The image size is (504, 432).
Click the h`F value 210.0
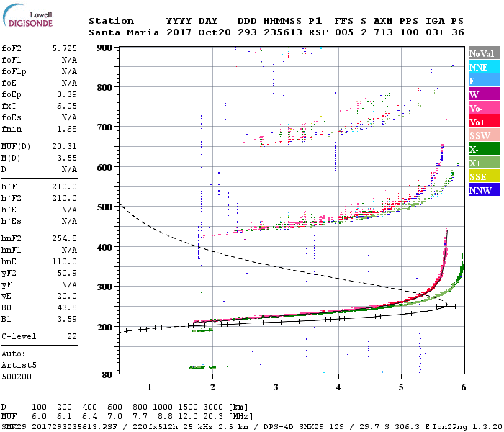(64, 186)
